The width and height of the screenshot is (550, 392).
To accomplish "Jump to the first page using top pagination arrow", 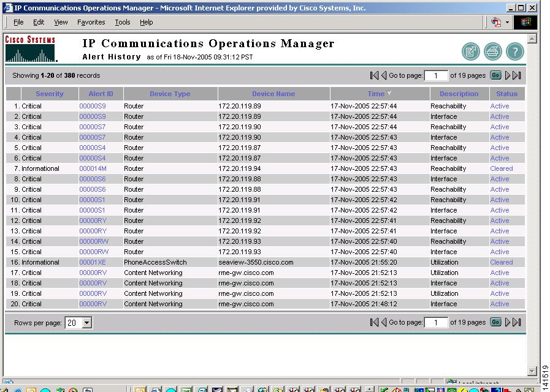I will 373,75.
